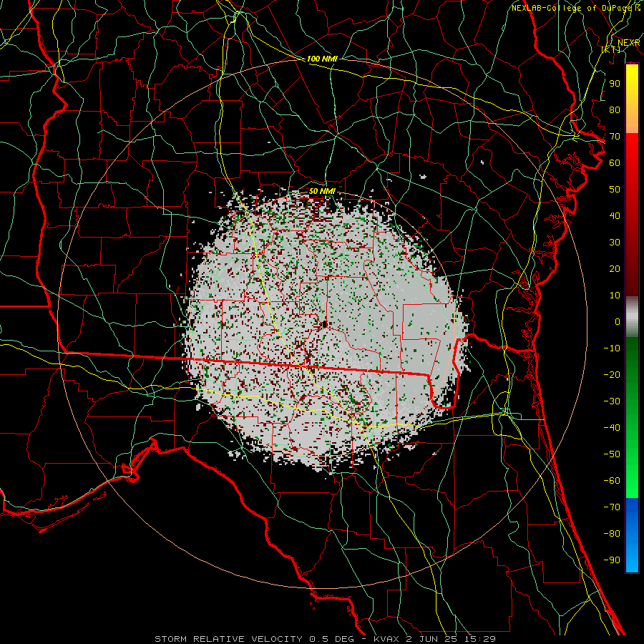Select the positive 30 value on velocity scale
The image size is (644, 644).
615,243
